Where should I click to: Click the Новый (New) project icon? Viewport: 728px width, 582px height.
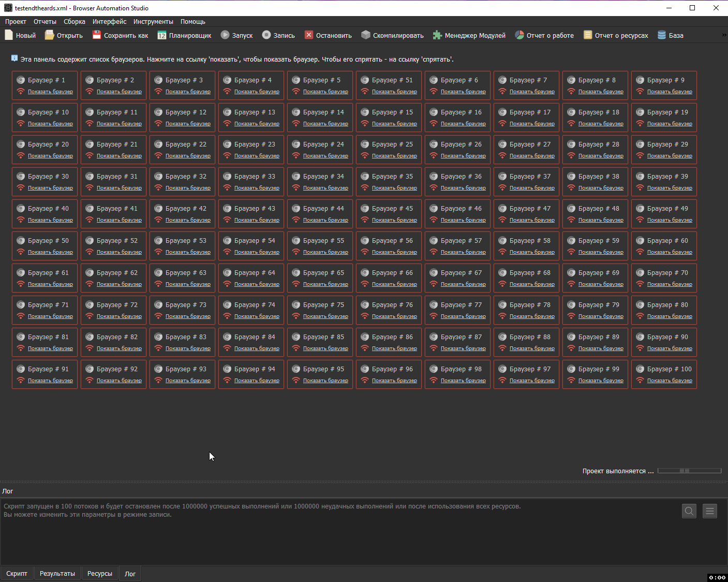[x=9, y=35]
